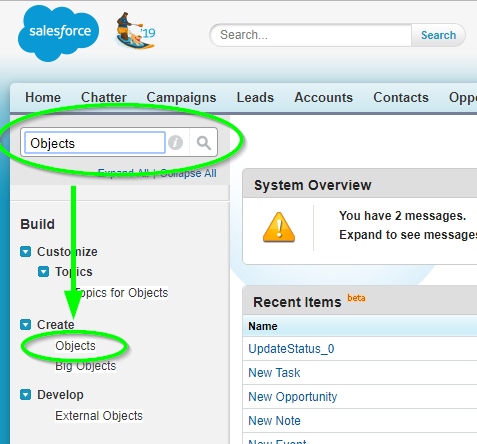Click the System Overview warning triangle icon
Screen dimensions: 477x444
pyautogui.click(x=279, y=227)
